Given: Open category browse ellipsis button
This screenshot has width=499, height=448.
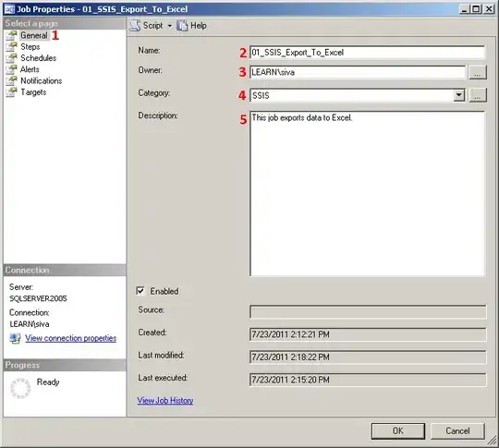Looking at the screenshot, I should click(x=478, y=95).
